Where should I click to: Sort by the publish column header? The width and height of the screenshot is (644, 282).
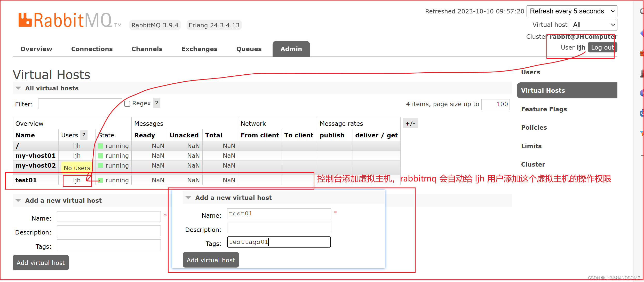(332, 135)
